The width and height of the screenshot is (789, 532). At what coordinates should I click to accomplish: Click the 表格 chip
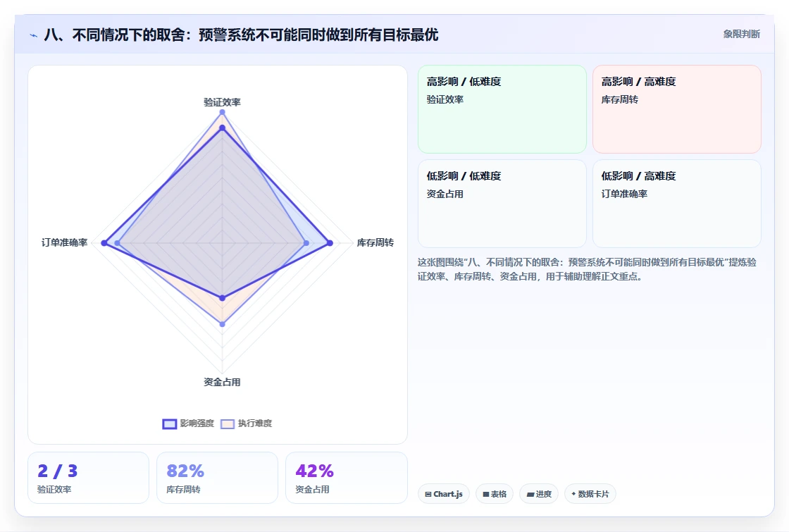pos(494,494)
